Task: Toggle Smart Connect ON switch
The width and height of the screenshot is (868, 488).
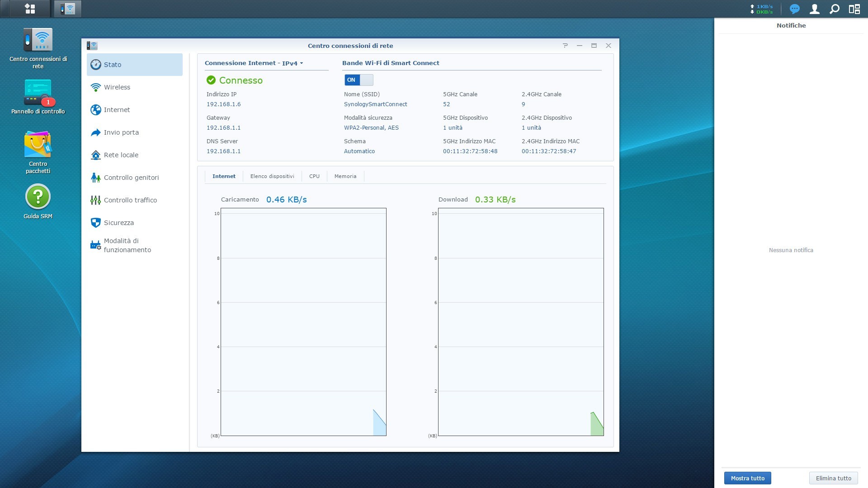Action: [x=359, y=80]
